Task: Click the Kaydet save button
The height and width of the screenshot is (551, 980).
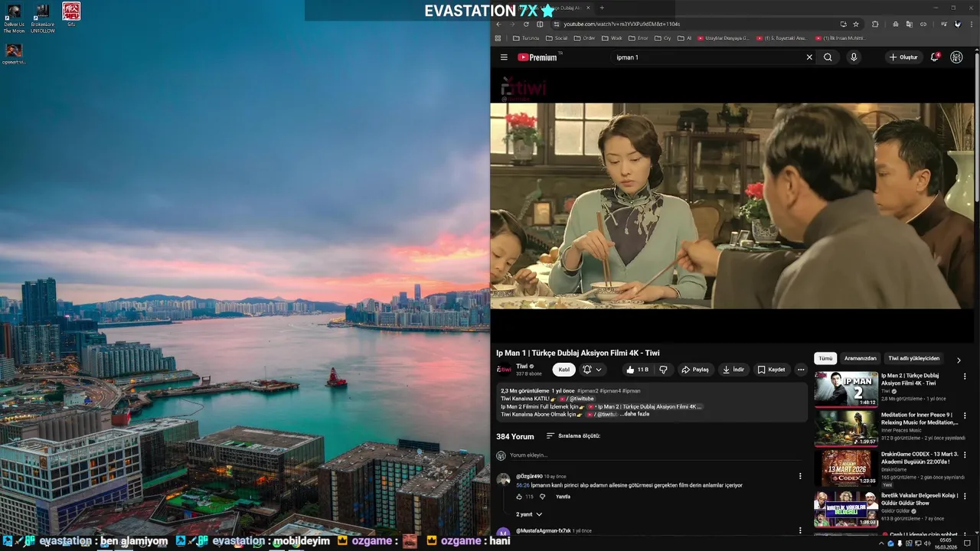Action: [771, 370]
